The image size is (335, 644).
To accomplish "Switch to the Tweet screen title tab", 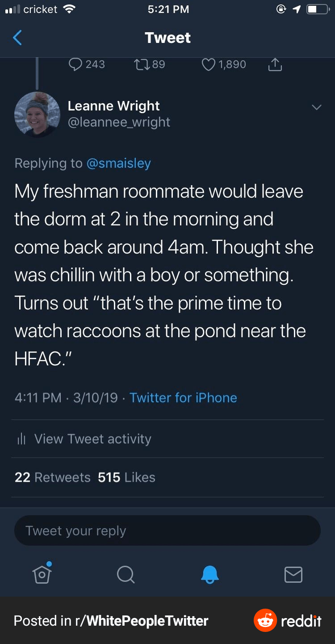I will pos(167,38).
